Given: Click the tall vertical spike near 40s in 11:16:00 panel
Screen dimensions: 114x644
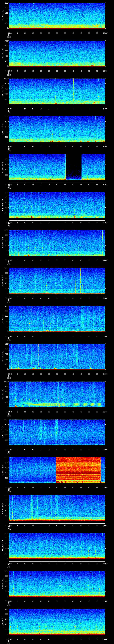Looking at the screenshot, I should pyautogui.click(x=73, y=90).
